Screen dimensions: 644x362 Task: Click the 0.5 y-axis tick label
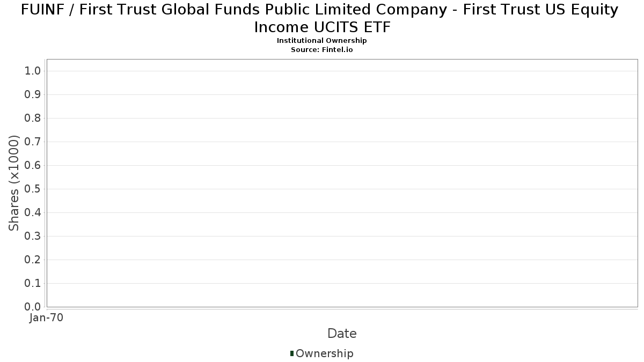click(33, 189)
